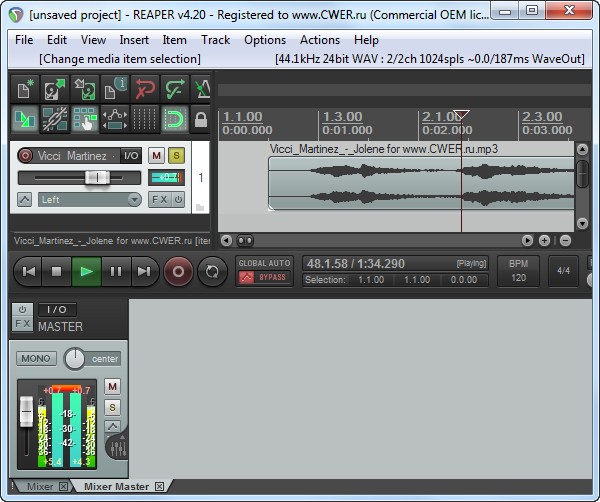Viewport: 600px width, 502px height.
Task: Mute the Vicci Martinez track
Action: point(156,155)
